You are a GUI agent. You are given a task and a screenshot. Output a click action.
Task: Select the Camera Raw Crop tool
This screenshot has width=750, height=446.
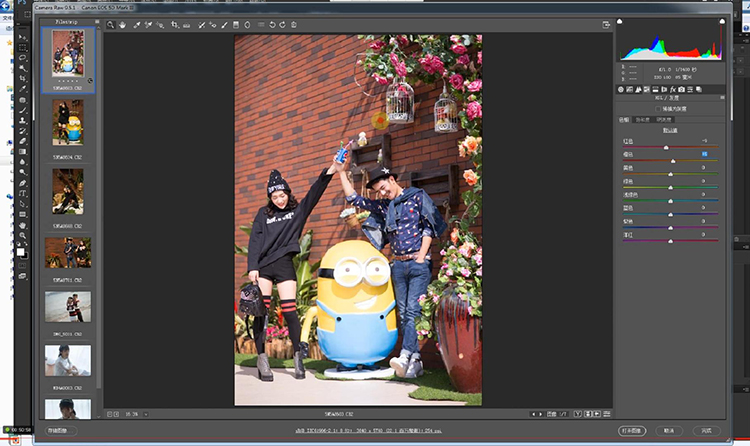point(175,25)
